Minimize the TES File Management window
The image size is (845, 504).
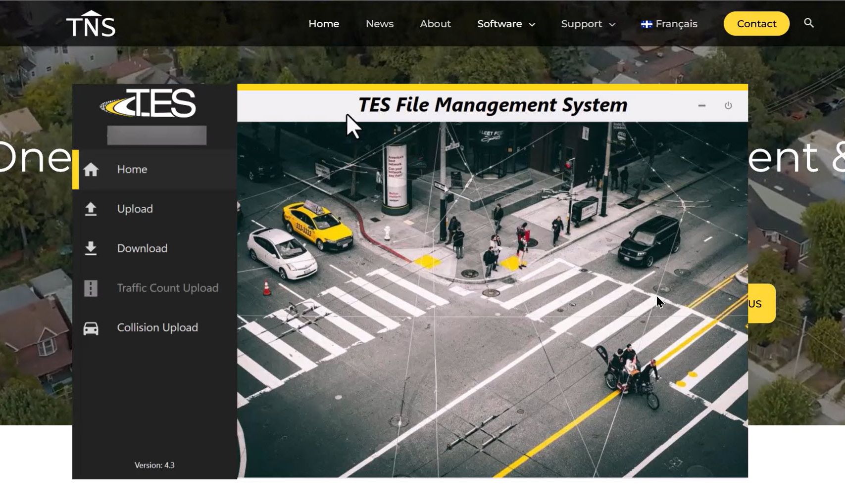701,106
